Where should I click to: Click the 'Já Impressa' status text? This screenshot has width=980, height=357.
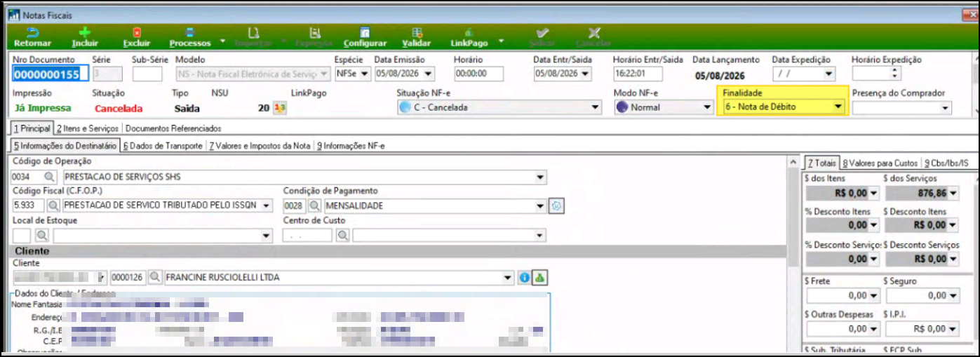(43, 109)
